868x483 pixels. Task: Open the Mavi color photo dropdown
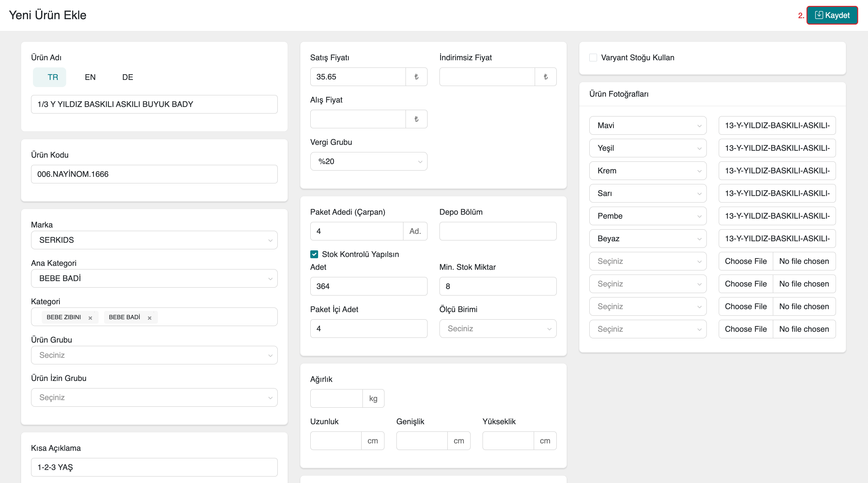pos(647,125)
